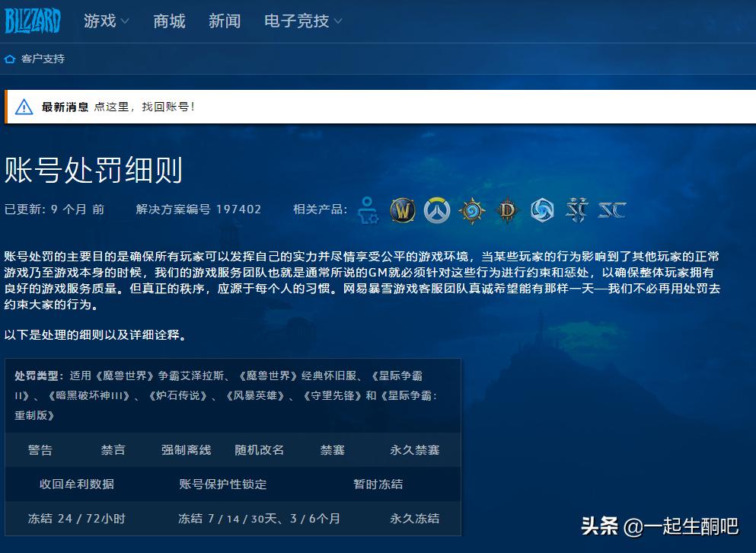The image size is (756, 553).
Task: Go to the 新闻 menu item
Action: 225,21
